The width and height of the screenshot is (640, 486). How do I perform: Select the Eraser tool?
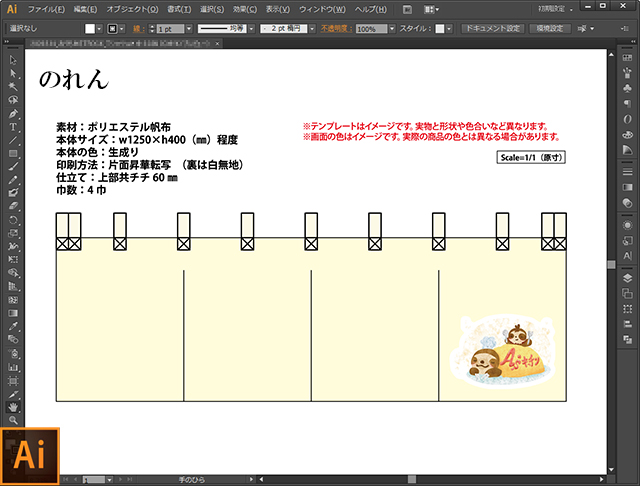tap(13, 206)
